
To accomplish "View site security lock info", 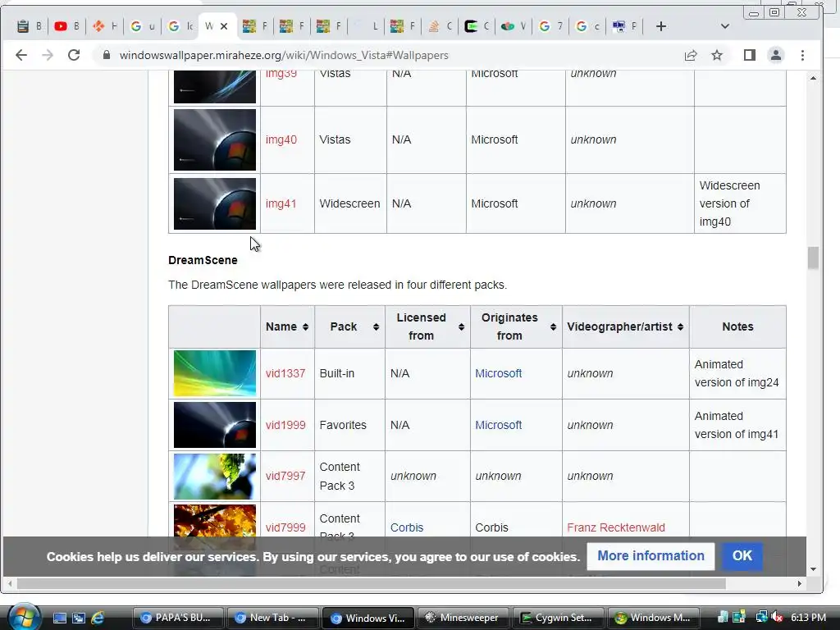I will pyautogui.click(x=106, y=55).
